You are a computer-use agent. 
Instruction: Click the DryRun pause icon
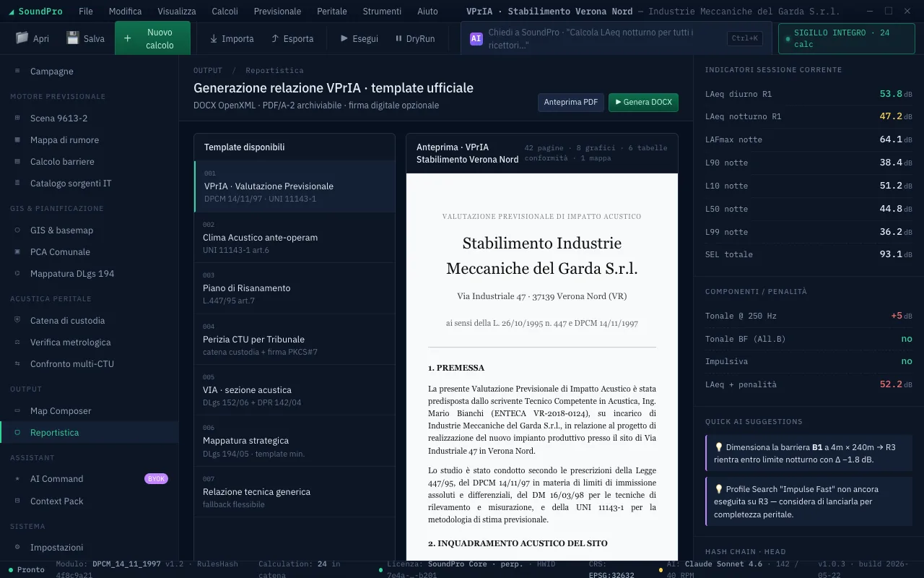pos(398,38)
